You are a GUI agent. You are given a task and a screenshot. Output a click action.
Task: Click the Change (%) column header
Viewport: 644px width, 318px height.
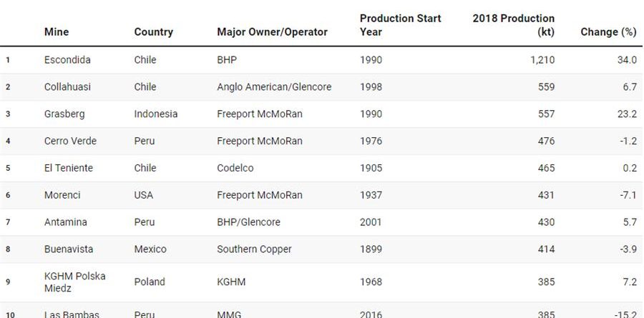click(608, 32)
